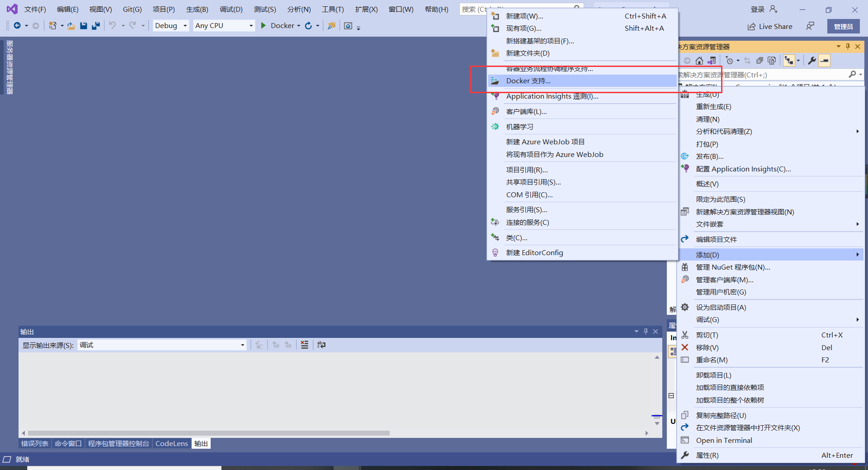Click the Solution Explorer home icon

point(699,61)
